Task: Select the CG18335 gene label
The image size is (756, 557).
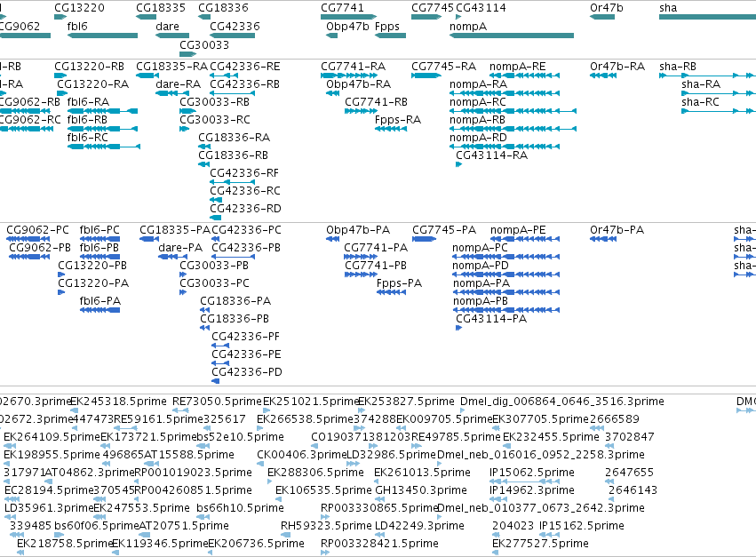Action: (161, 8)
